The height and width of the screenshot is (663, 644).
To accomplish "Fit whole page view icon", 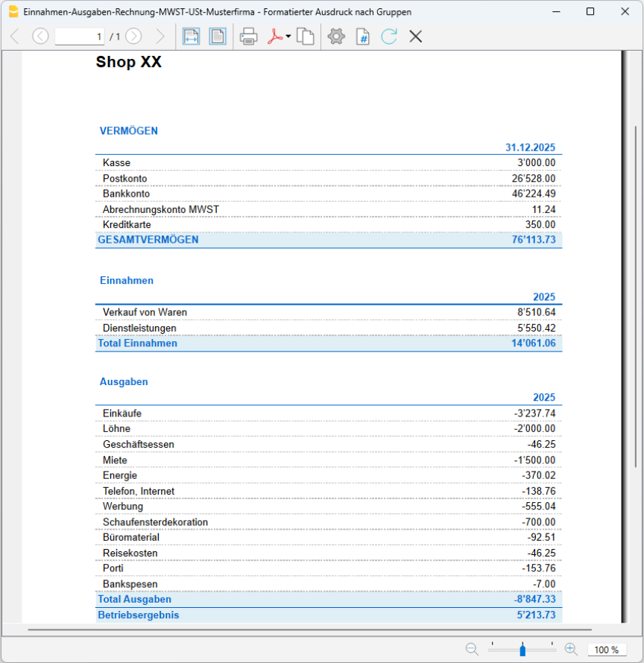I will point(218,37).
